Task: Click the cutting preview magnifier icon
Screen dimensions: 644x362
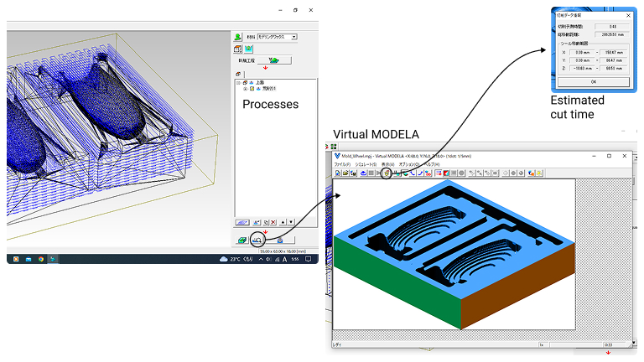Action: coord(257,240)
